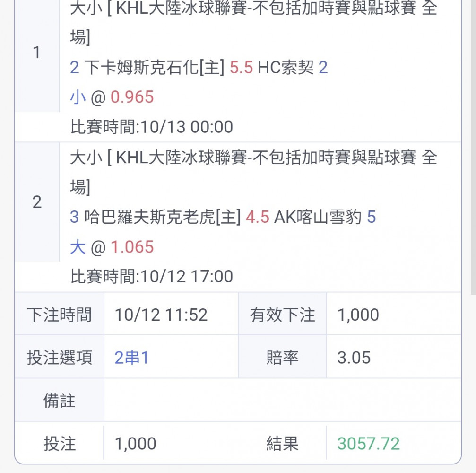Select the green result amount 3057.72
Image resolution: width=476 pixels, height=473 pixels.
[x=368, y=444]
